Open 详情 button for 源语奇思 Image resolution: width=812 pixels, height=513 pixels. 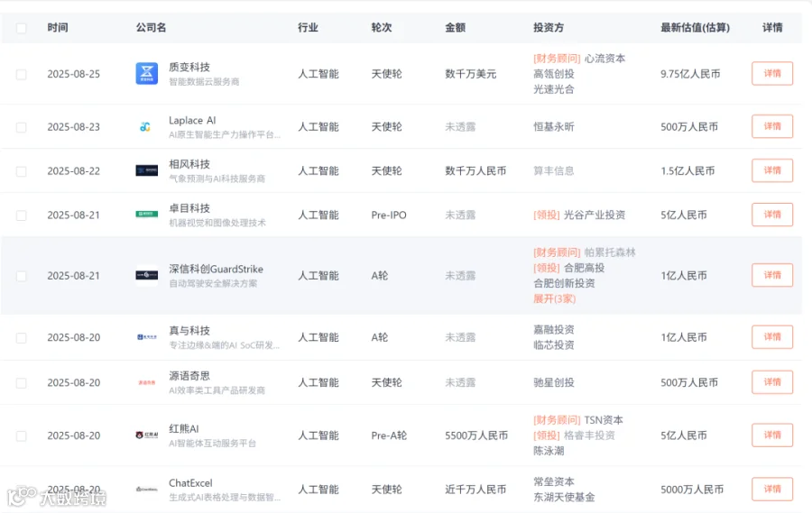tap(772, 382)
